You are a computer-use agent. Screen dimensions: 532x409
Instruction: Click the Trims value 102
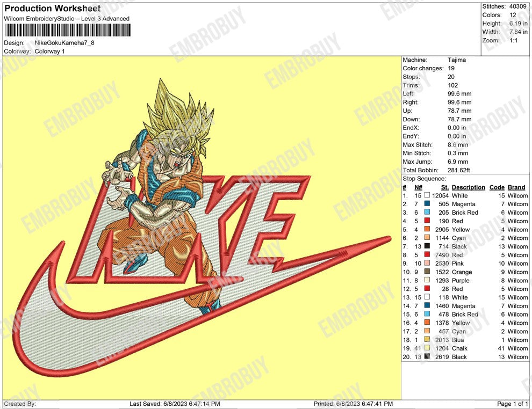[x=452, y=85]
